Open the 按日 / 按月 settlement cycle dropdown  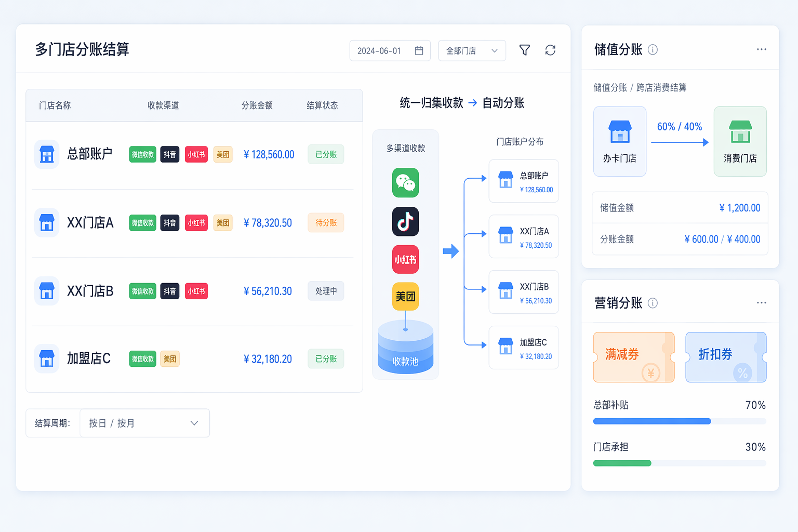144,423
